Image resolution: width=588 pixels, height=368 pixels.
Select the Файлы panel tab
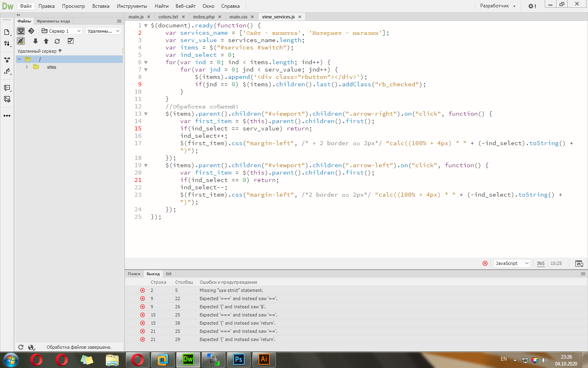pos(24,21)
